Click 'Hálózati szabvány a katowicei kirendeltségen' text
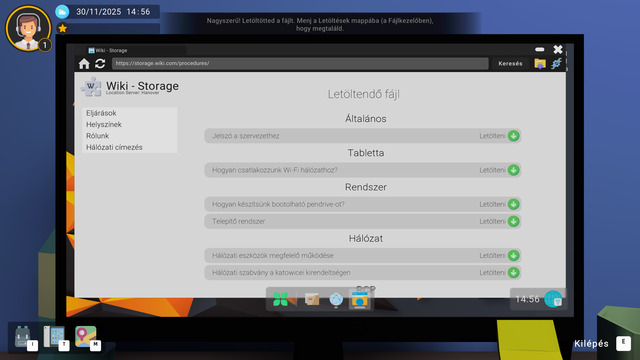Image resolution: width=640 pixels, height=360 pixels. pyautogui.click(x=281, y=273)
